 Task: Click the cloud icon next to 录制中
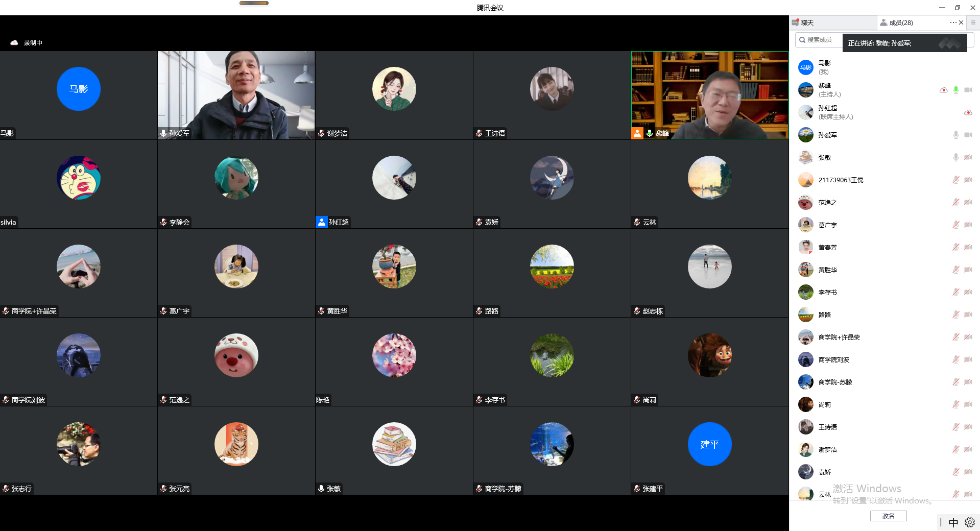point(14,43)
